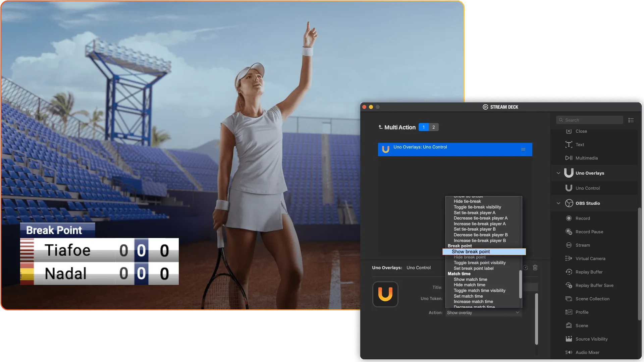
Task: Choose Hide tie-break from the list
Action: tap(467, 201)
